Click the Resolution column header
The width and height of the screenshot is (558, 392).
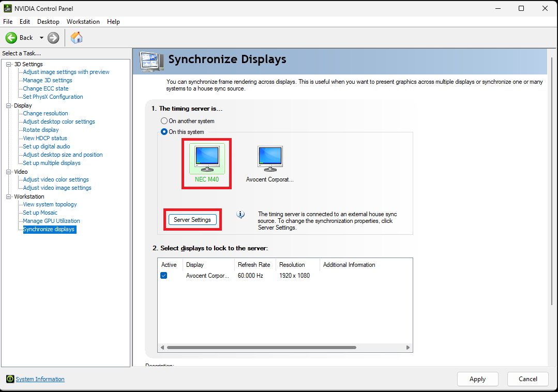297,265
